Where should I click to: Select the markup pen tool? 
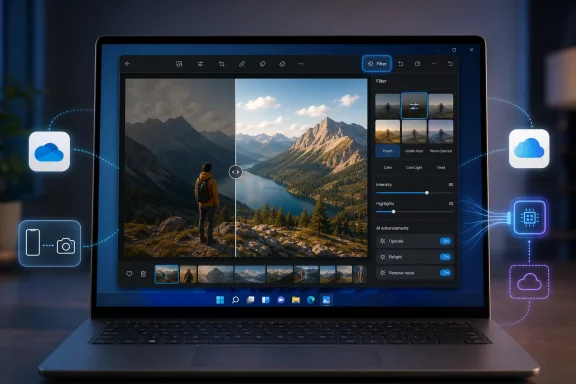point(242,64)
